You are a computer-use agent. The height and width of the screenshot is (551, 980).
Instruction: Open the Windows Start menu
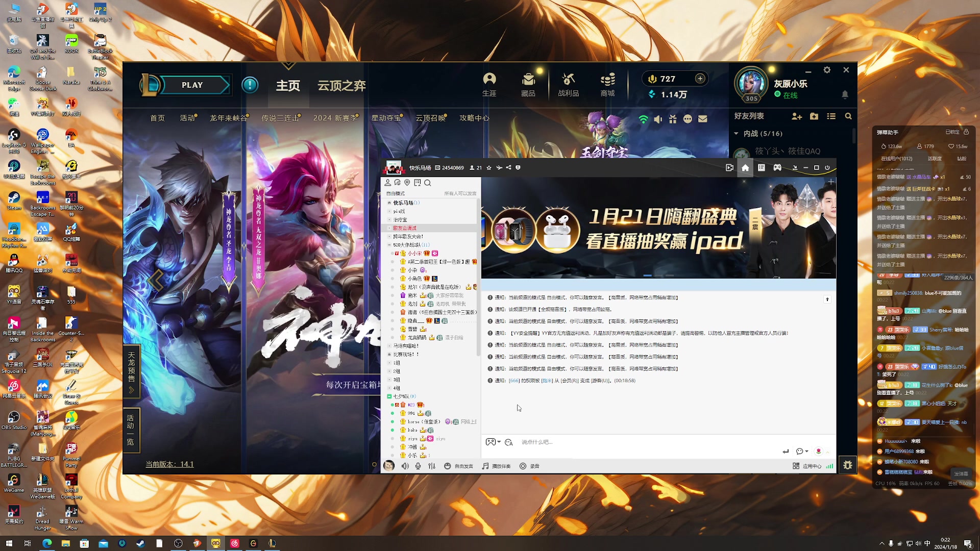[x=9, y=543]
